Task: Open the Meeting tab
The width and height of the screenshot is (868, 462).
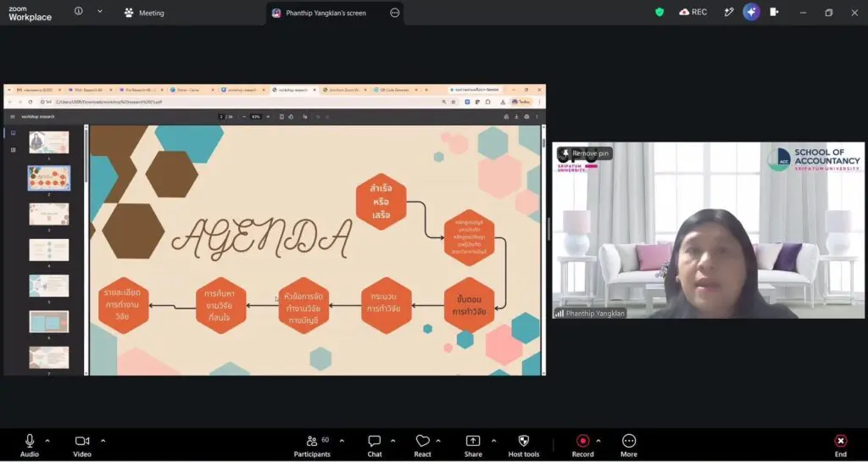Action: click(144, 13)
